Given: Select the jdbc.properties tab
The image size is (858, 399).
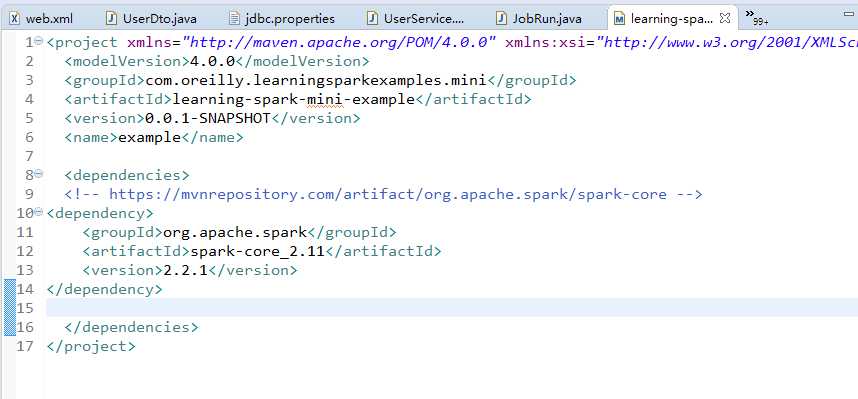Looking at the screenshot, I should point(282,19).
